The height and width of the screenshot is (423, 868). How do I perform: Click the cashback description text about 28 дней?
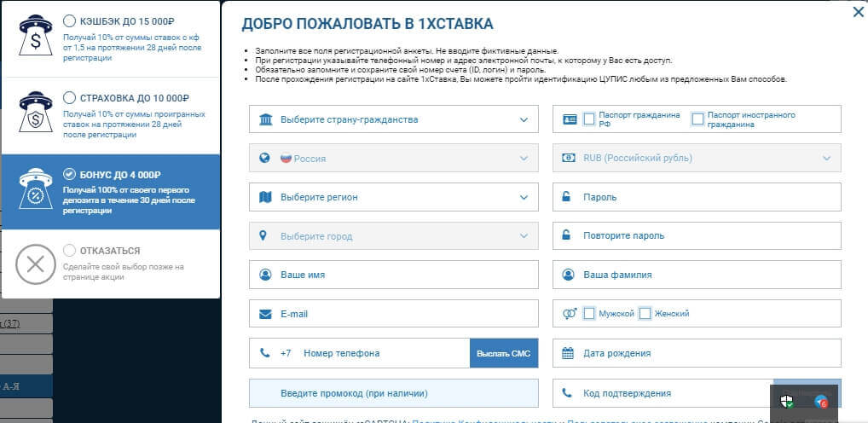tap(132, 48)
